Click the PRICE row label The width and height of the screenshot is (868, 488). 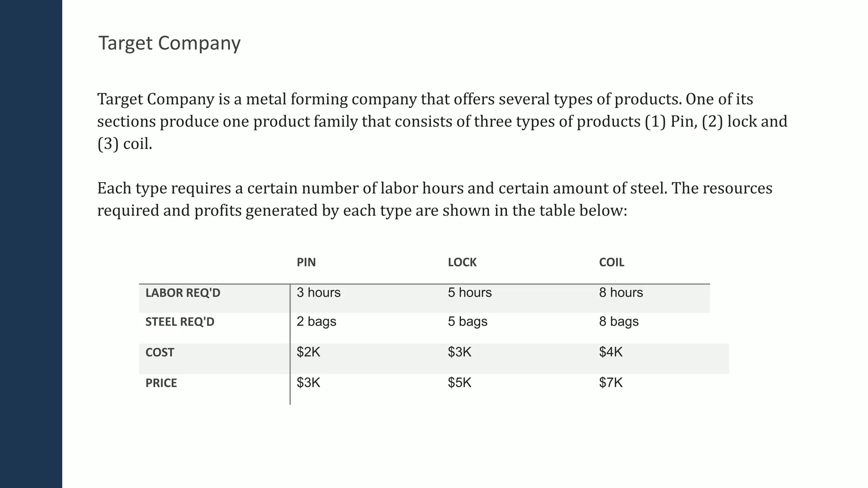click(x=161, y=383)
